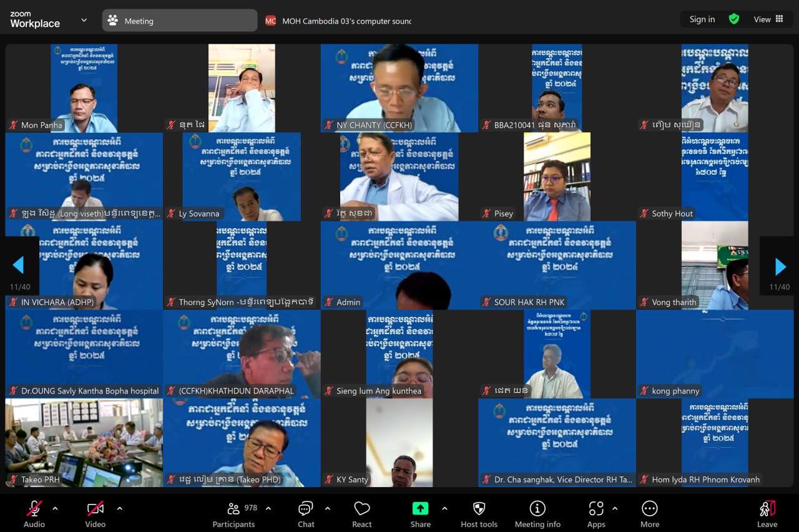
Task: Open the Participants panel
Action: tap(234, 514)
